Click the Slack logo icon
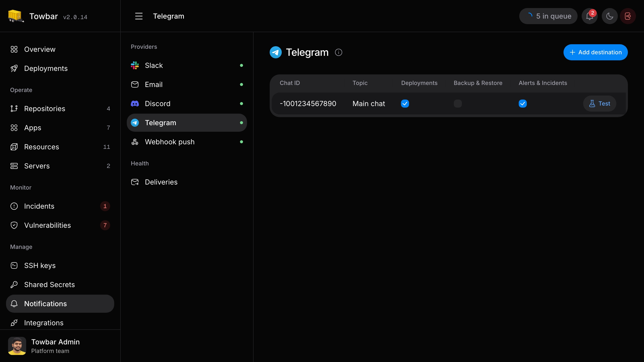 point(135,65)
